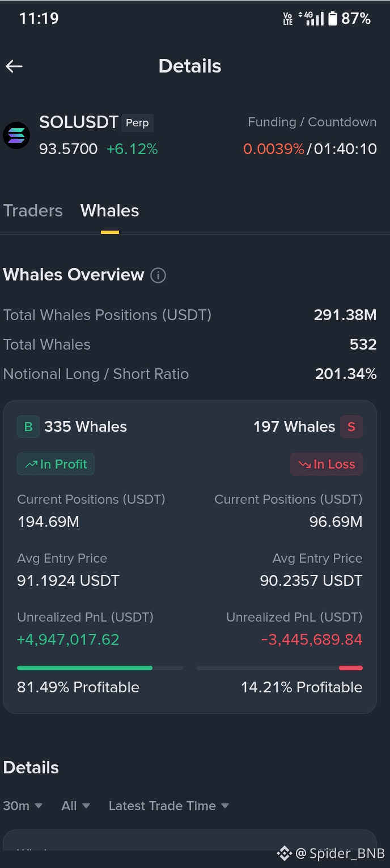The height and width of the screenshot is (868, 390).
Task: Click the red 14.21% profitable progress bar
Action: [279, 668]
